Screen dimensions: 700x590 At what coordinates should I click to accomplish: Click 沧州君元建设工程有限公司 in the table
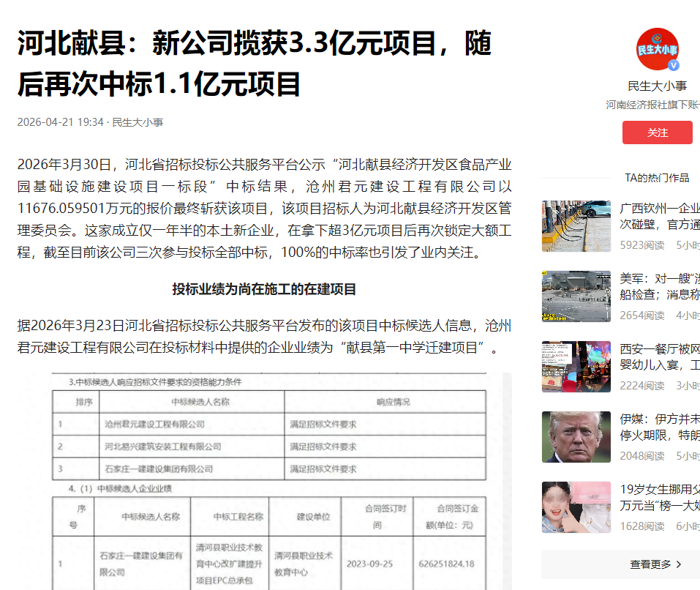tap(154, 425)
